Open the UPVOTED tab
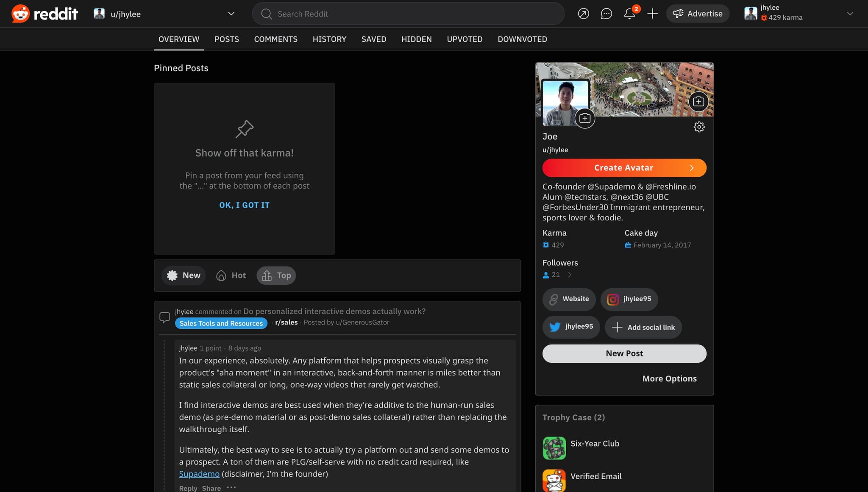The image size is (868, 492). (x=465, y=39)
